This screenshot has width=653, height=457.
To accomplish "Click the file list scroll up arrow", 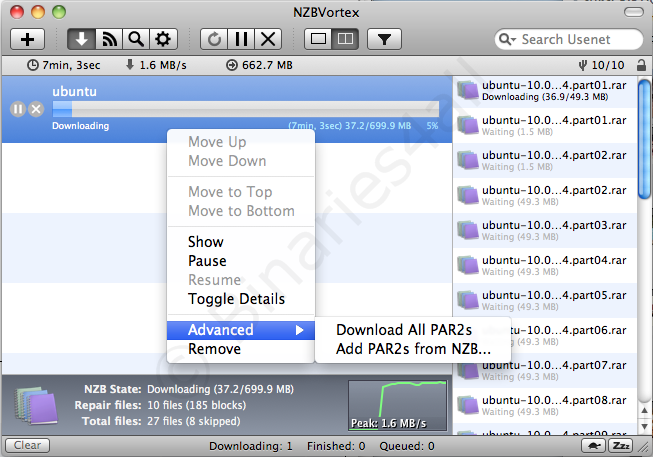I will tap(644, 411).
